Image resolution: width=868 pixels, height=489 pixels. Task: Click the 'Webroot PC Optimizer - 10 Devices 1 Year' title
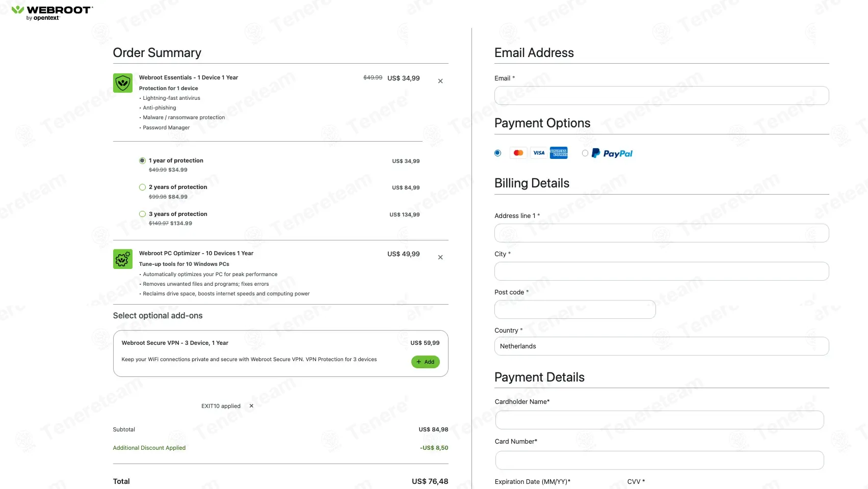click(x=196, y=253)
